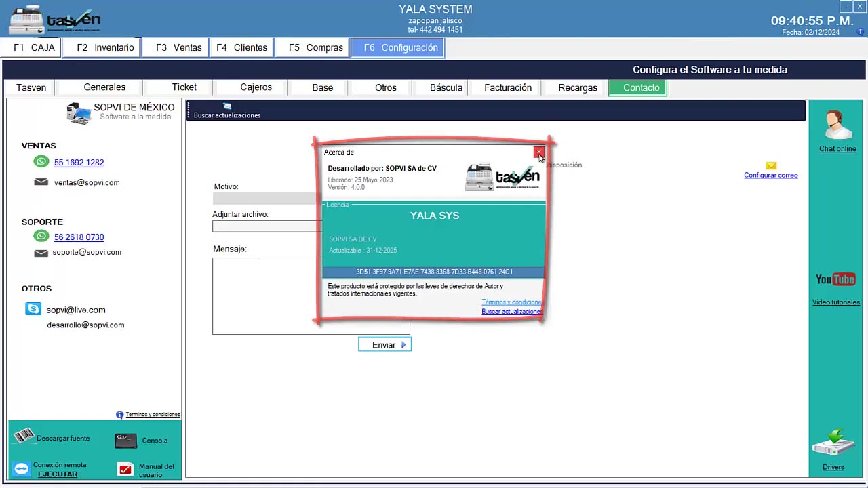Click the Enviar button
868x488 pixels.
click(x=384, y=345)
